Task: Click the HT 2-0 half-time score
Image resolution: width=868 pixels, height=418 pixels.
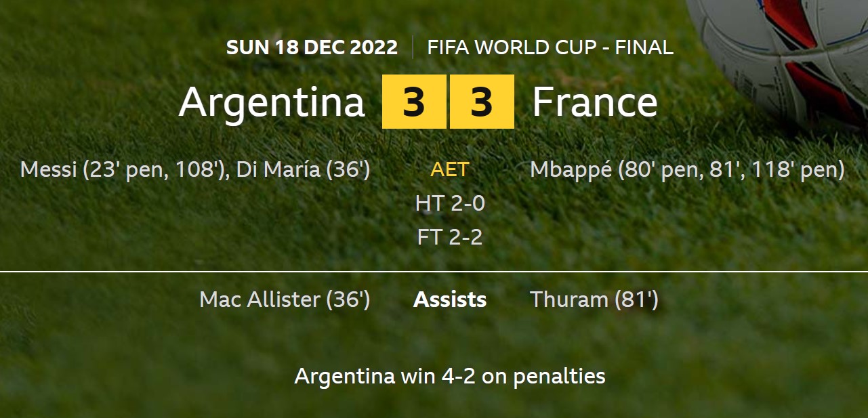Action: pos(450,203)
